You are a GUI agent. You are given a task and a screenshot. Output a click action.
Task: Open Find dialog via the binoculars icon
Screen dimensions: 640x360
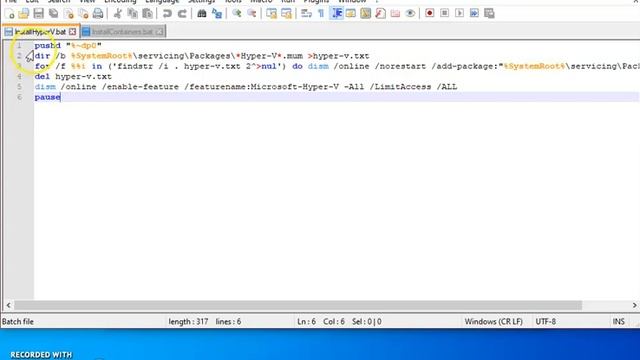202,13
